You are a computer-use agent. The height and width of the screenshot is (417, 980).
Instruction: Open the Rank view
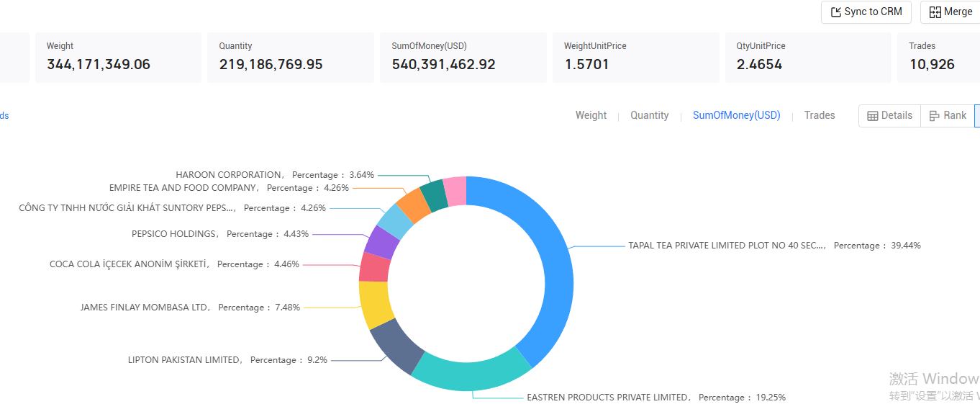click(x=948, y=116)
